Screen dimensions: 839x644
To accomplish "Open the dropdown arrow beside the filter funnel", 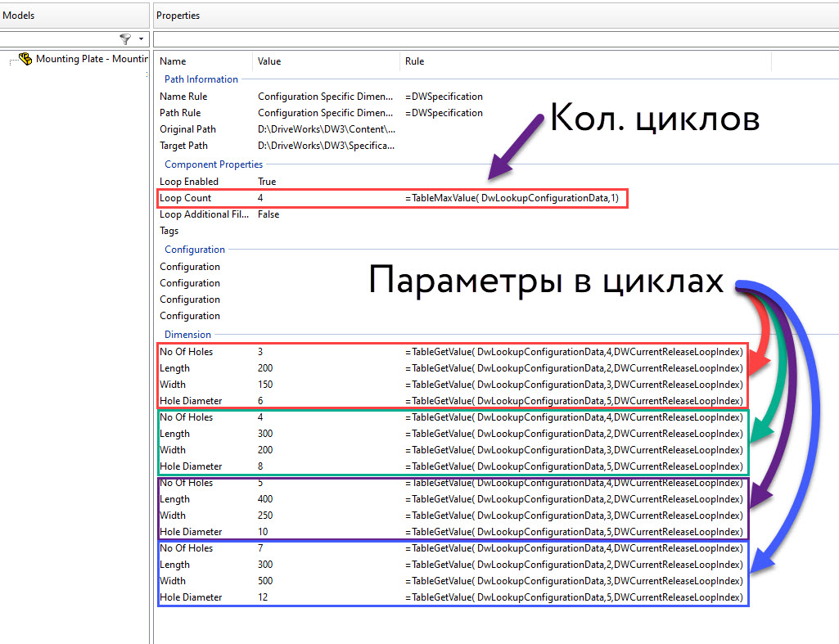I will (x=141, y=39).
